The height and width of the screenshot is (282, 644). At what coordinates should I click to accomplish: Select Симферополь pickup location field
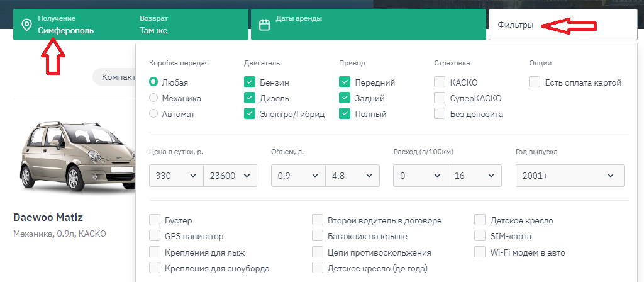pos(66,30)
